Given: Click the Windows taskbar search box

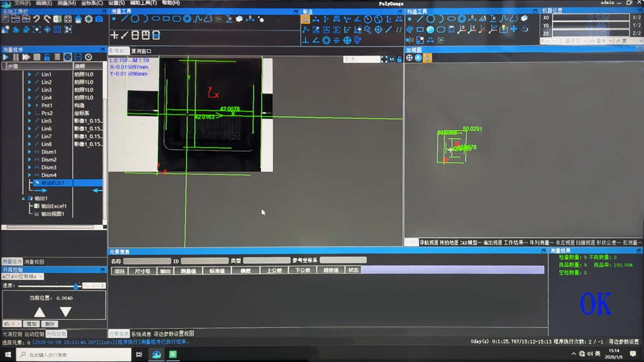Looking at the screenshot, I should [75, 355].
